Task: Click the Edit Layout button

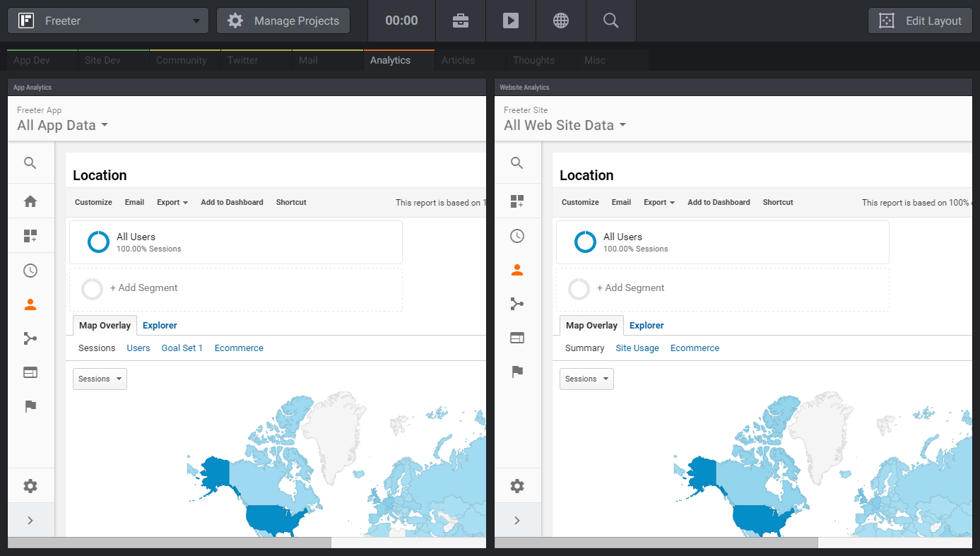Action: point(920,20)
